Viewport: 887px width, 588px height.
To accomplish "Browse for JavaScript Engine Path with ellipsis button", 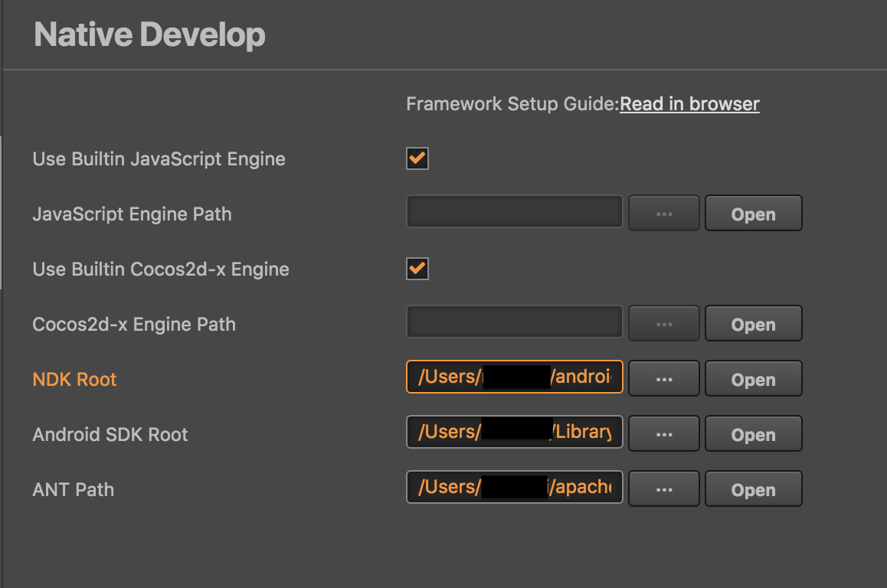I will tap(663, 214).
